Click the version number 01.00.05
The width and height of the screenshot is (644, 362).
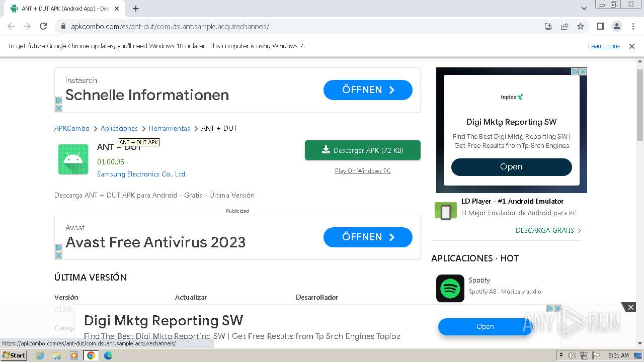[111, 162]
